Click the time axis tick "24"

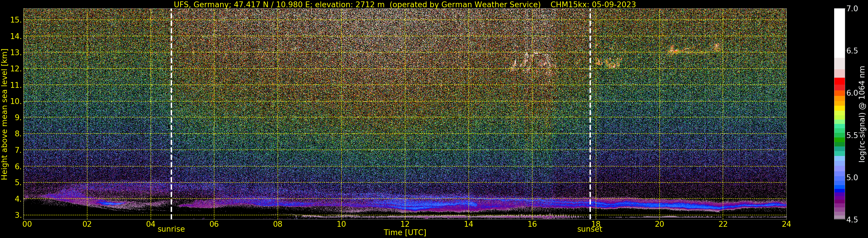coord(786,224)
